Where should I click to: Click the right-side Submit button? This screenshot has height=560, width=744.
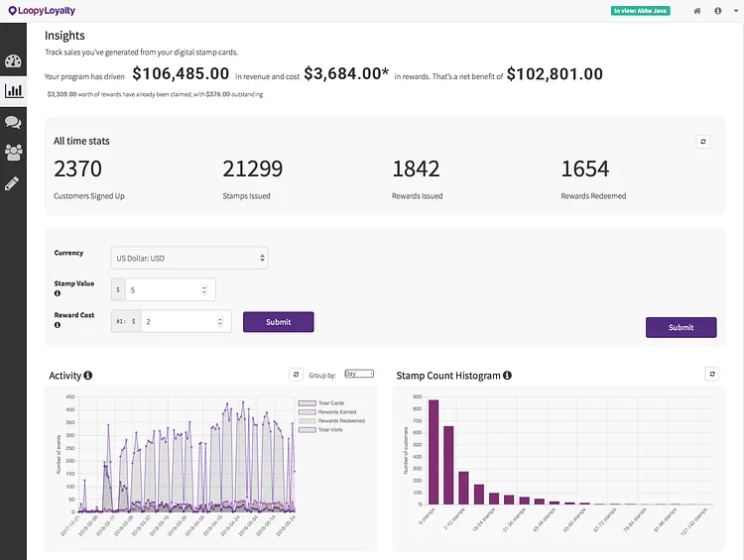coord(681,327)
